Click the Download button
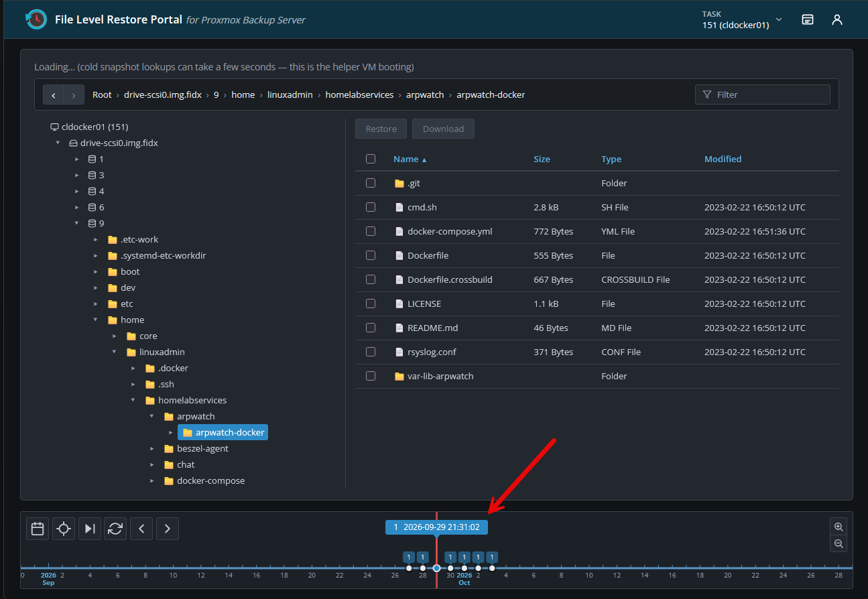This screenshot has width=868, height=599. [x=443, y=129]
